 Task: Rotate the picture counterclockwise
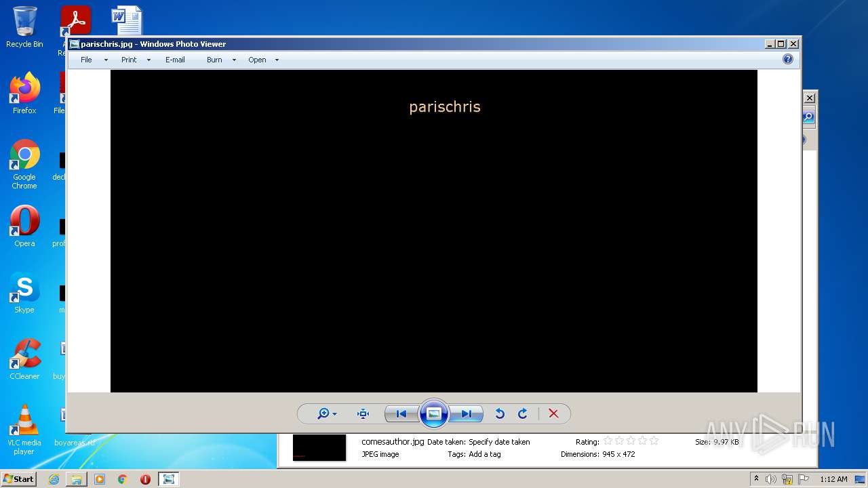point(500,413)
